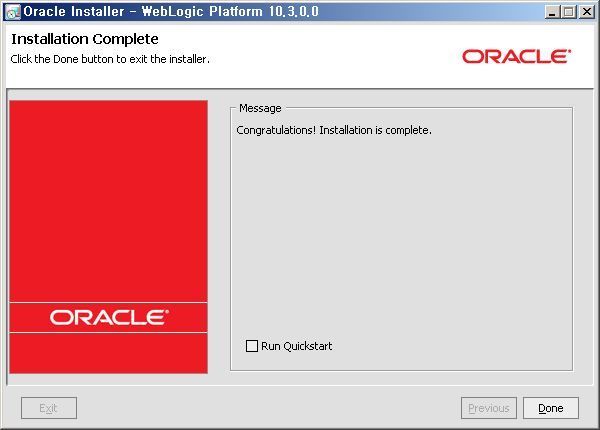Maximize the Oracle Installer window

point(569,12)
